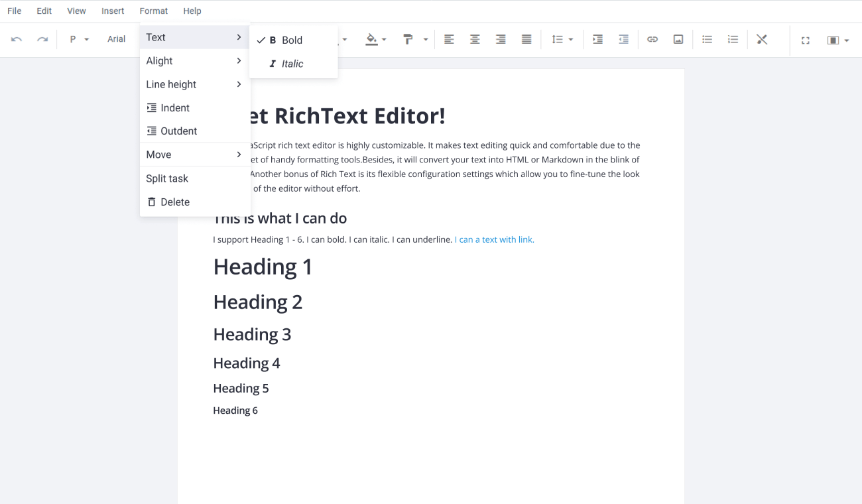This screenshot has height=504, width=862.
Task: Select the Text submenu entry
Action: click(195, 37)
